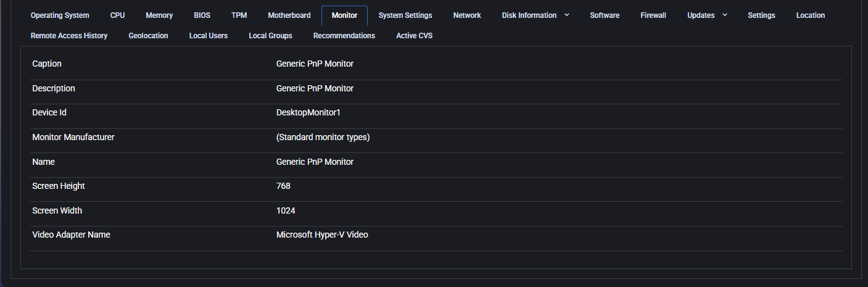Screen dimensions: 868x287
Task: Select the Device Id label
Action: click(x=49, y=112)
